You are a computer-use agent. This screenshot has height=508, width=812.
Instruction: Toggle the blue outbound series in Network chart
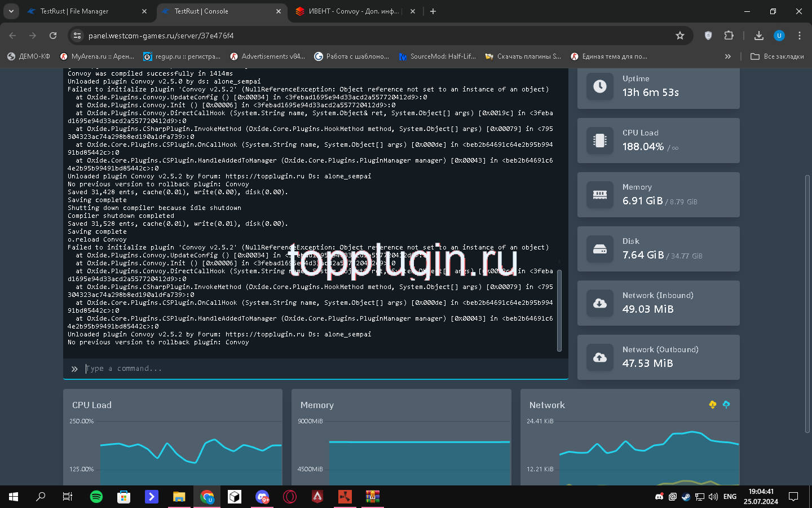click(x=726, y=405)
